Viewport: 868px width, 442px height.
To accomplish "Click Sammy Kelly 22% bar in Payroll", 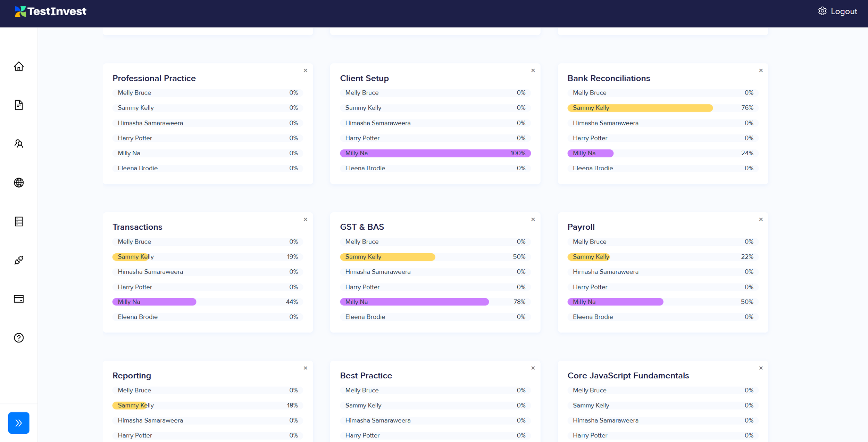I will [588, 257].
